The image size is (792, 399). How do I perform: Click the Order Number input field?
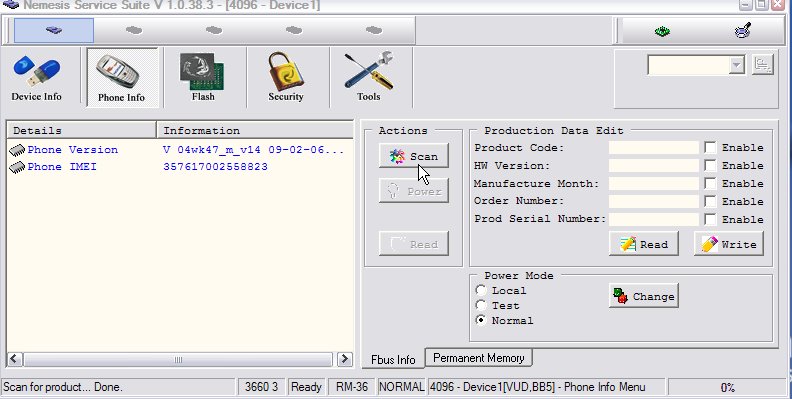[654, 201]
